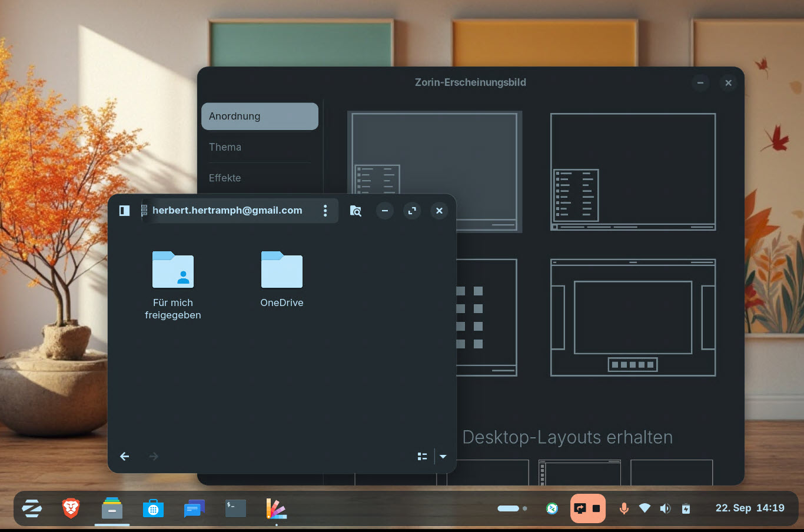Launch Brave browser from taskbar
This screenshot has width=804, height=532.
tap(71, 508)
